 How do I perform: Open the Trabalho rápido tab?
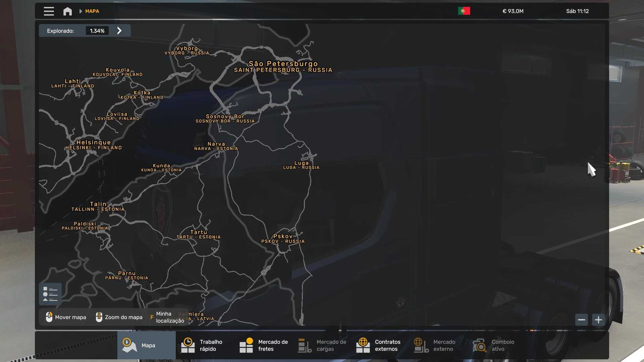point(205,345)
